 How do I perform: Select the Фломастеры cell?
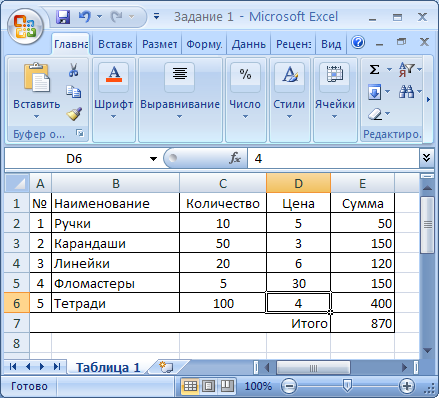[x=115, y=283]
